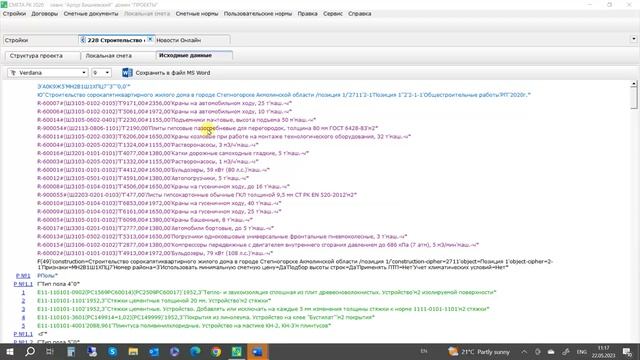The image size is (640, 360).
Task: Follow the row number 2 link
Action: [x=23, y=300]
